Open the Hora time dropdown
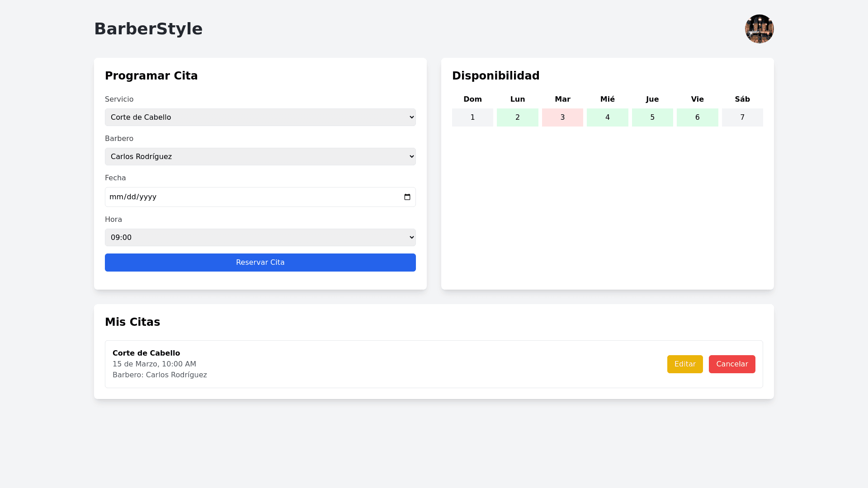Viewport: 868px width, 488px height. click(x=260, y=237)
